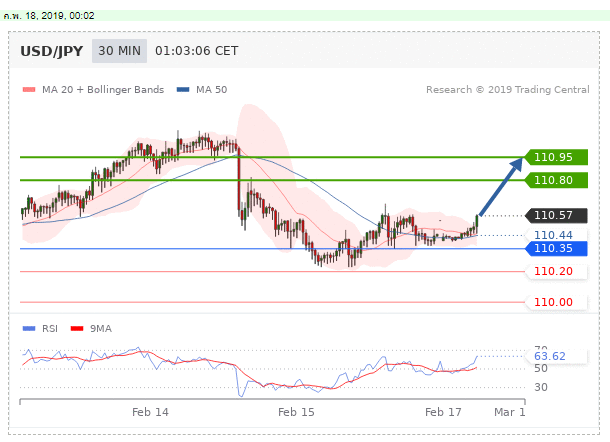
Task: Click the Mar 1 date axis label
Action: pyautogui.click(x=510, y=412)
